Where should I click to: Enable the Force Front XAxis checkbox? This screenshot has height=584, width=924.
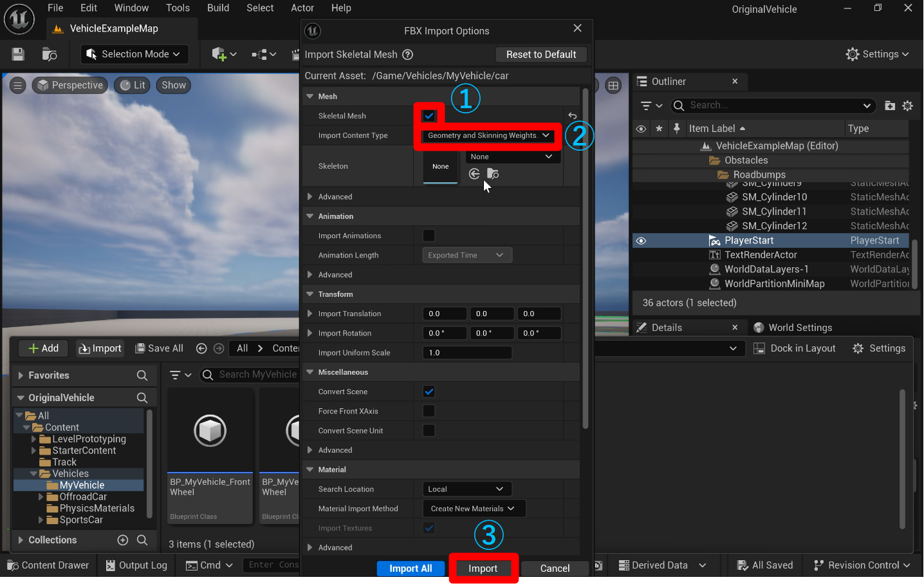point(429,411)
